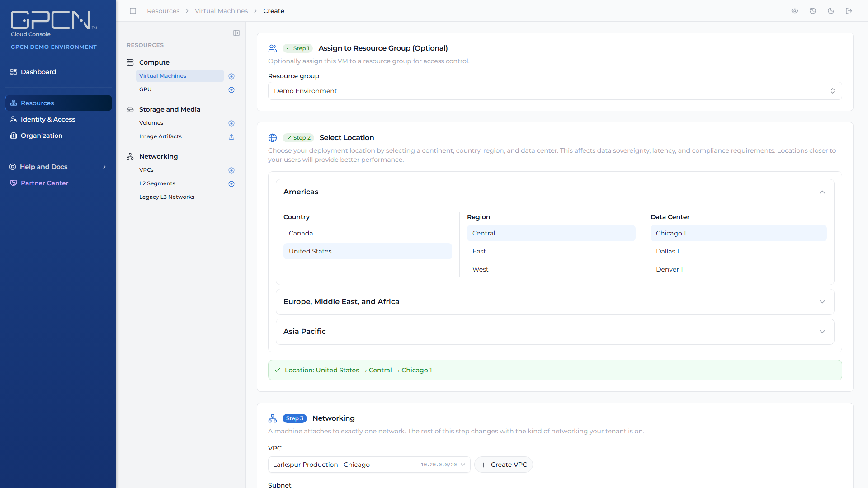
Task: Open the VPC selection dropdown
Action: click(x=369, y=465)
